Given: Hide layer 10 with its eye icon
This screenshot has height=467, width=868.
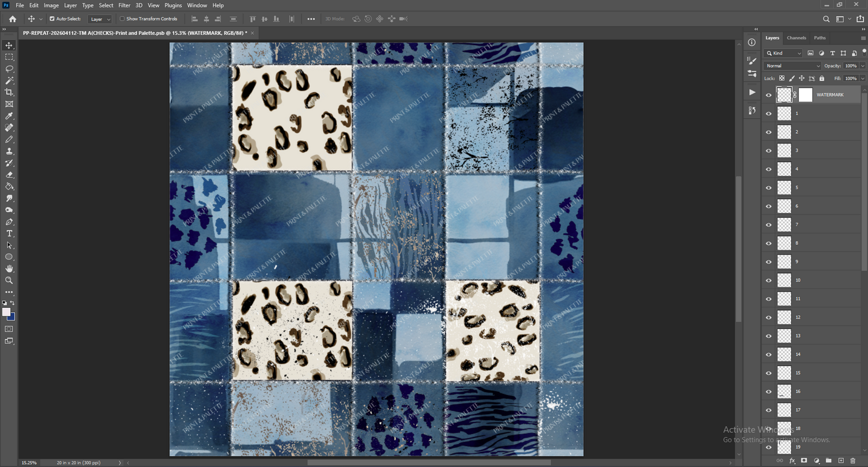Looking at the screenshot, I should pyautogui.click(x=769, y=280).
